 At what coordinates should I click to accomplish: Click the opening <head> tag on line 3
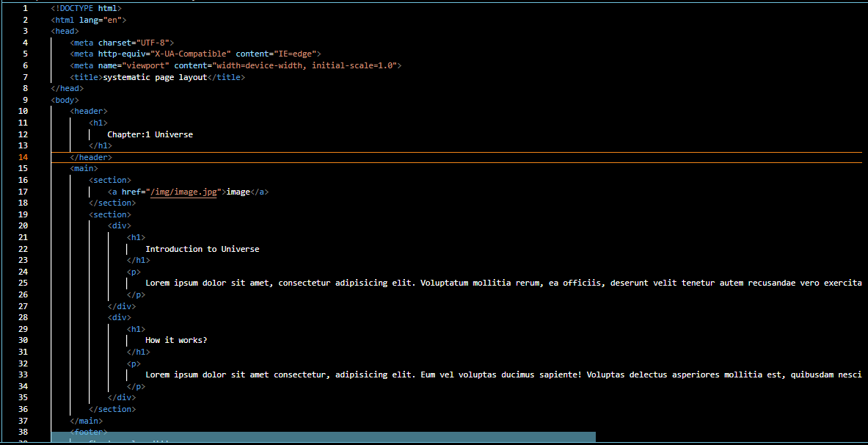click(65, 32)
